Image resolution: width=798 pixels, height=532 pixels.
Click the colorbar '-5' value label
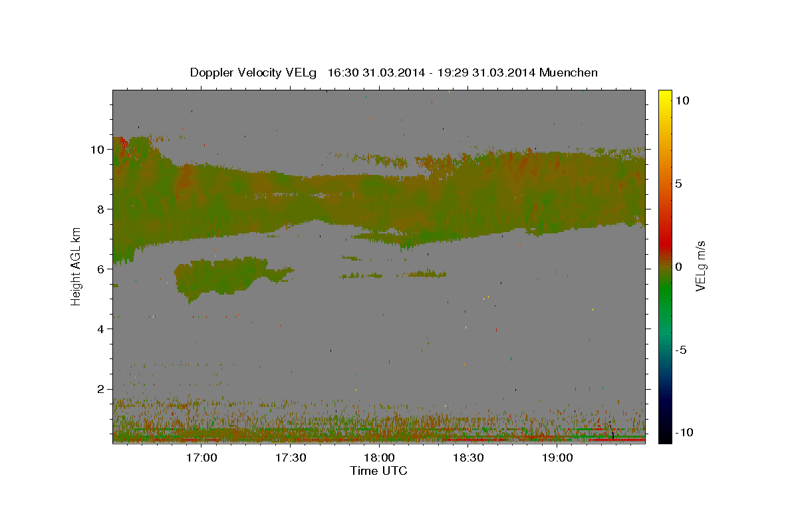click(x=682, y=350)
